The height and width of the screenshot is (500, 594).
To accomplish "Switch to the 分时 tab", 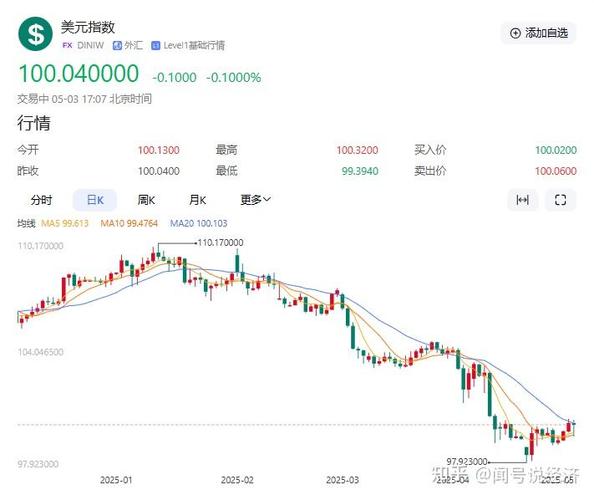I will click(41, 200).
